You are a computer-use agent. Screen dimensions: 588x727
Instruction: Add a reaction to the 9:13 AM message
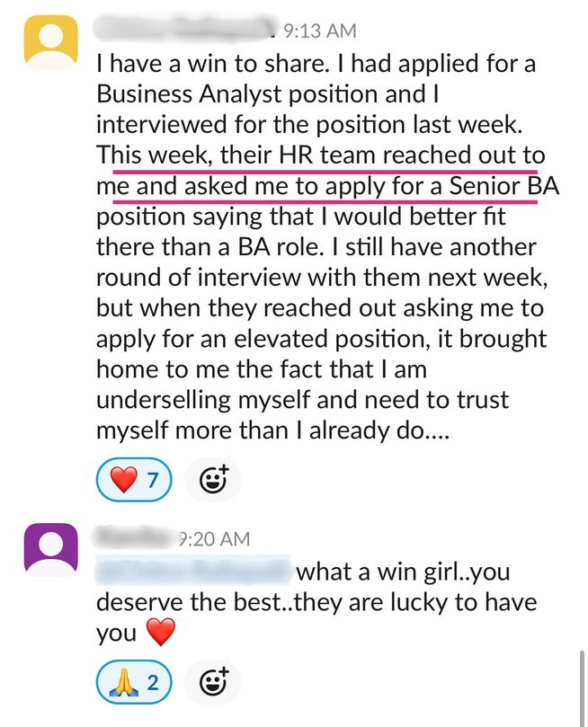[212, 482]
